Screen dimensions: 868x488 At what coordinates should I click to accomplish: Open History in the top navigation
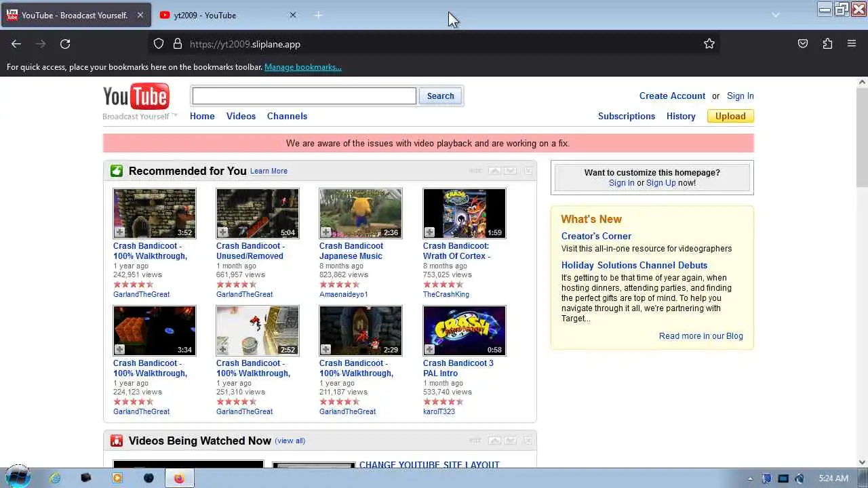(x=681, y=116)
